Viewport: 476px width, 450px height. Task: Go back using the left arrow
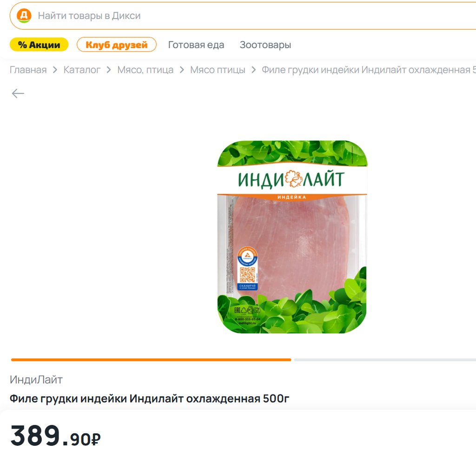coord(18,93)
